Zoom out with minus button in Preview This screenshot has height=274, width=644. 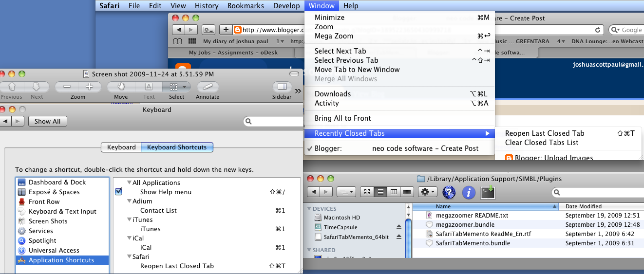pos(67,87)
